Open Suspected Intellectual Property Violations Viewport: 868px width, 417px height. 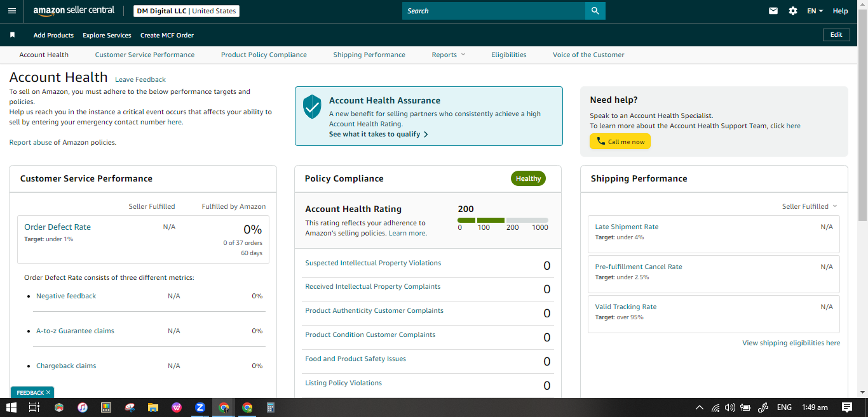pos(373,263)
